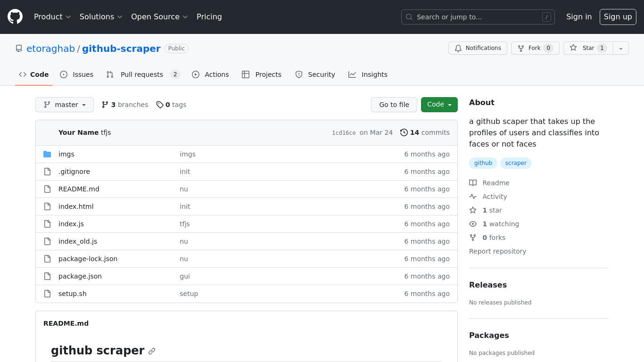644x362 pixels.
Task: Open the Solutions dropdown menu
Action: (x=101, y=16)
